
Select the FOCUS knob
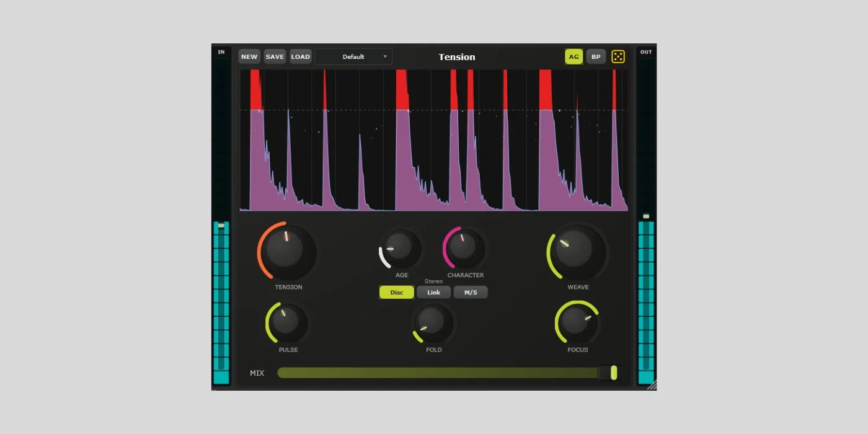(577, 325)
